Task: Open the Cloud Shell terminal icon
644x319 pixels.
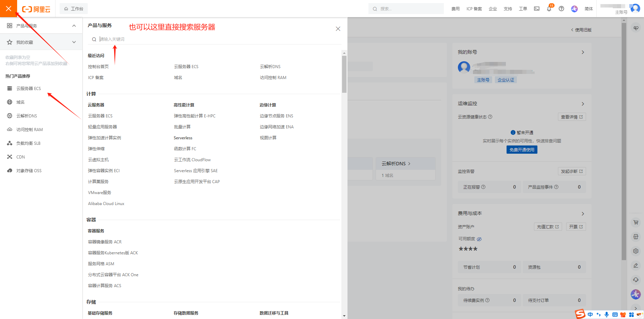Action: [x=536, y=9]
